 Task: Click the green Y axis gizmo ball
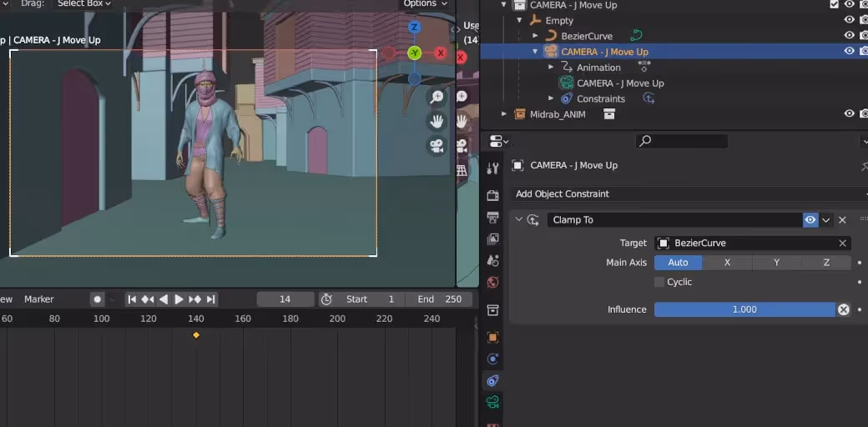point(415,53)
